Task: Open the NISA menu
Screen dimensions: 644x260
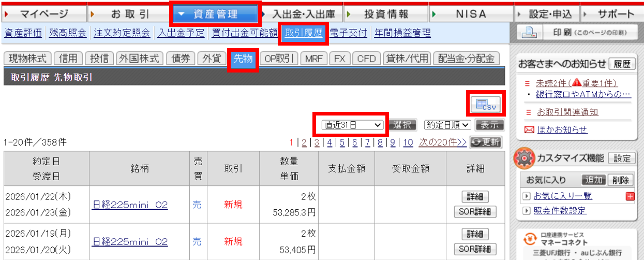Action: [x=471, y=14]
